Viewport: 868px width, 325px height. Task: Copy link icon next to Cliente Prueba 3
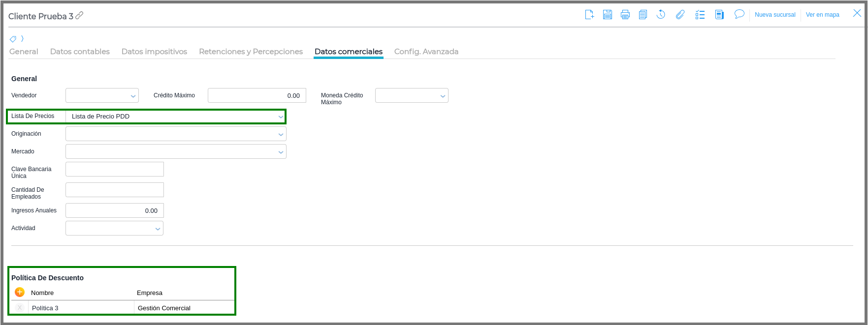79,16
